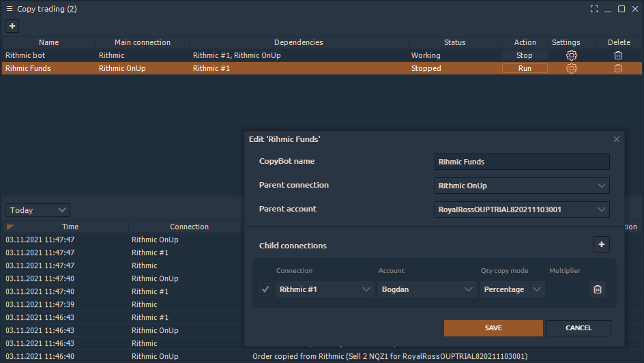Open the Parent account dropdown
644x363 pixels.
[522, 209]
